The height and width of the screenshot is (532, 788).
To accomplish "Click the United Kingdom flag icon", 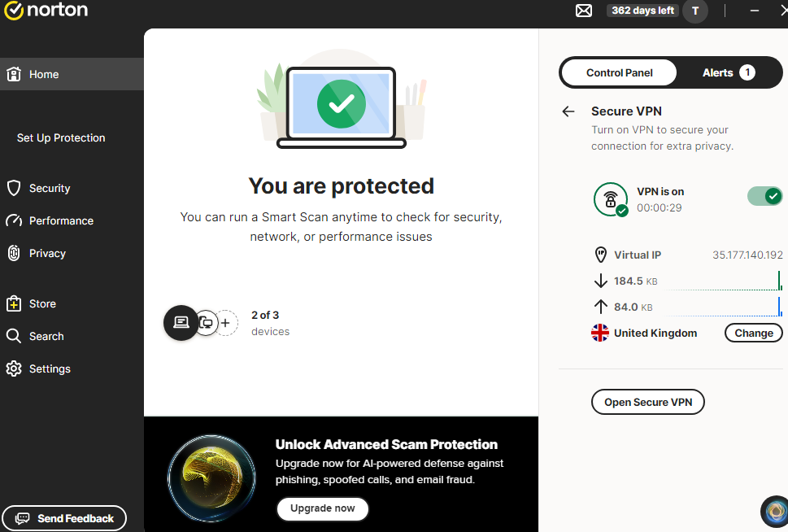I will (x=600, y=333).
